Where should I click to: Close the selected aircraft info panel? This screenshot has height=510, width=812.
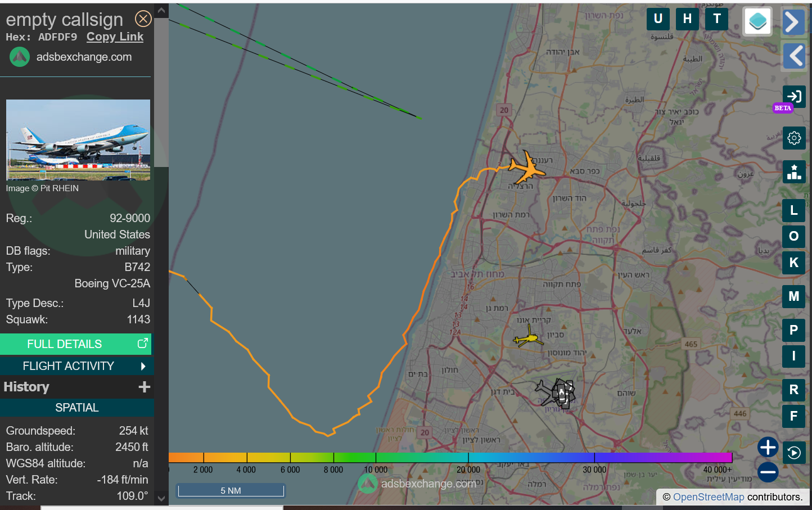(x=143, y=19)
